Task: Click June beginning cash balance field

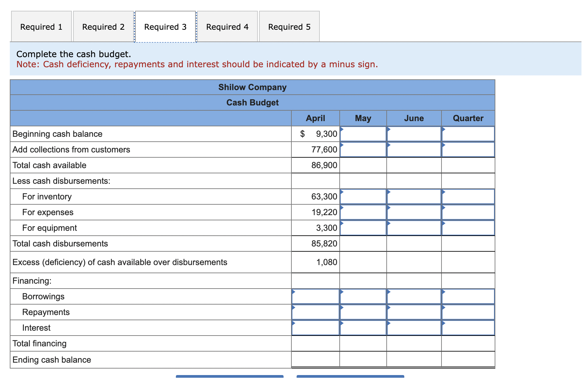Action: click(414, 134)
